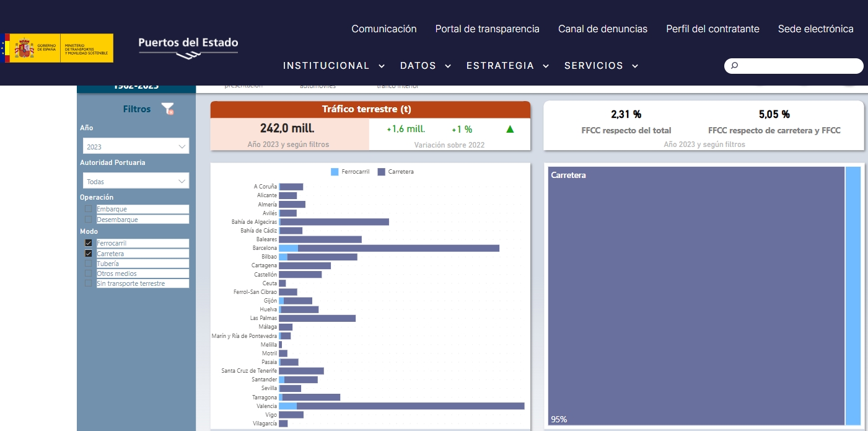Tick the Desembarque operation checkbox
This screenshot has height=431, width=868.
pos(89,220)
